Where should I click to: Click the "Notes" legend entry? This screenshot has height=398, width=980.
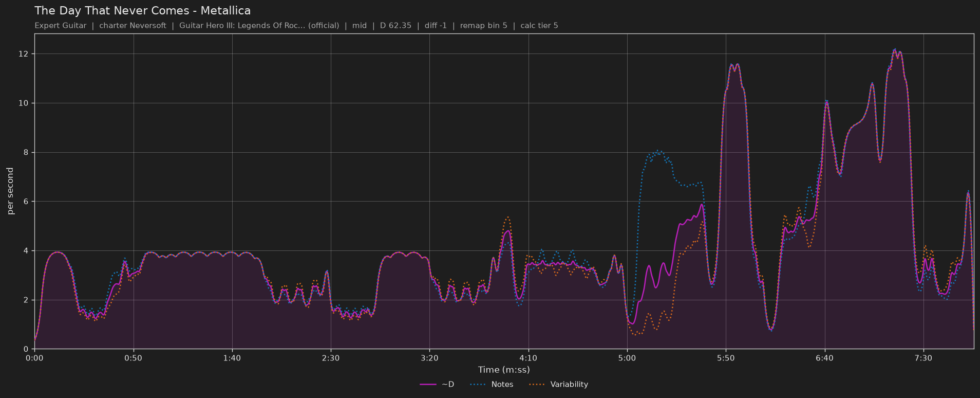click(x=492, y=385)
